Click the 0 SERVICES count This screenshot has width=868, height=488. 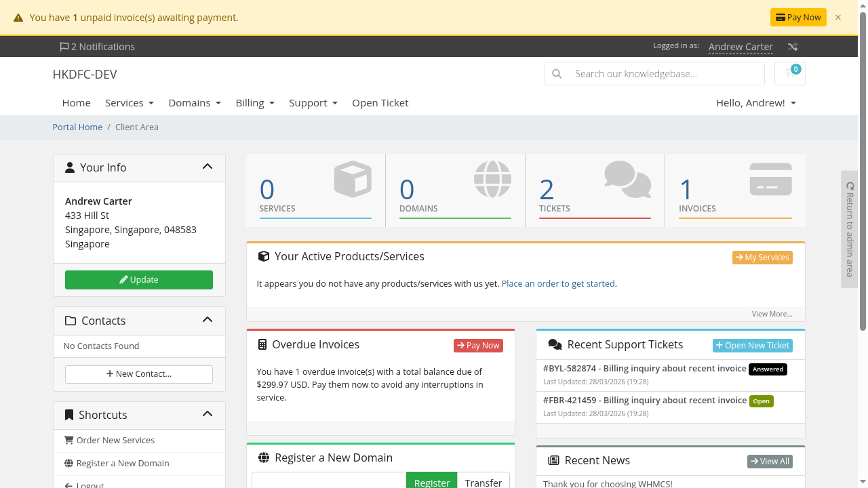click(x=267, y=190)
